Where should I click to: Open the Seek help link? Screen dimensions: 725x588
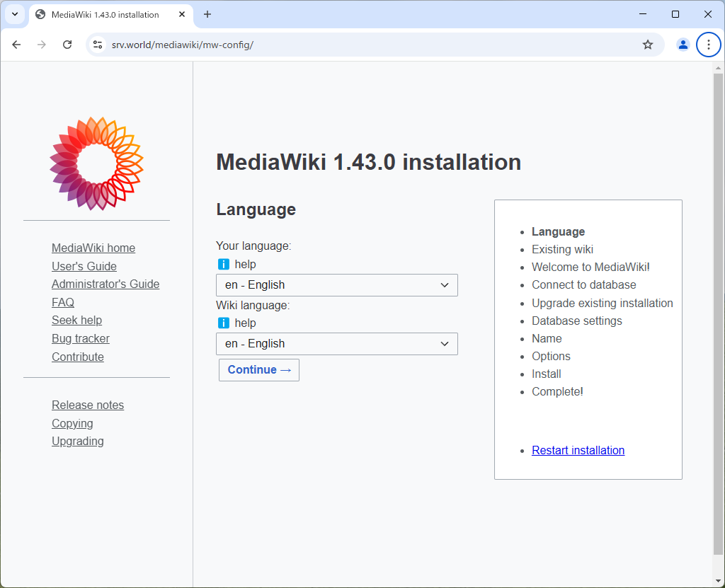[x=76, y=320]
